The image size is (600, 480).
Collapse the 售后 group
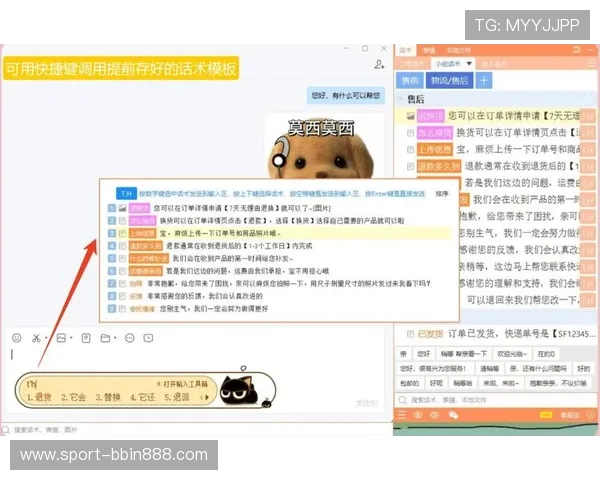click(x=401, y=99)
